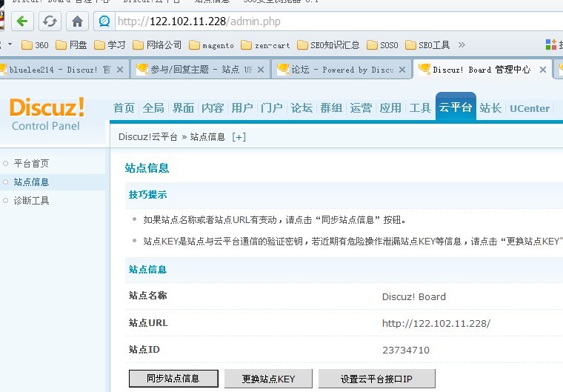Screen dimensions: 563x392
Task: Close the 参与/回复主题 tab
Action: pyautogui.click(x=261, y=70)
